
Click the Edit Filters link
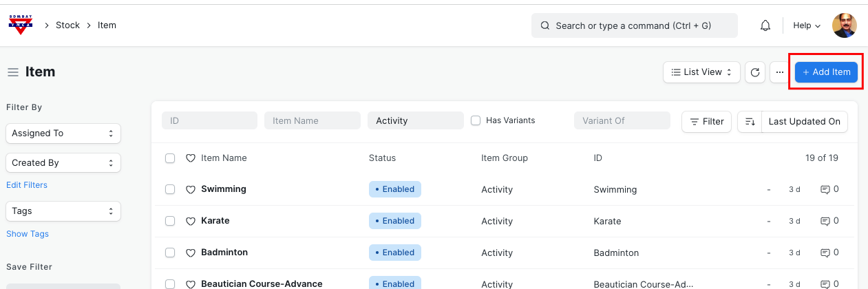pos(27,185)
